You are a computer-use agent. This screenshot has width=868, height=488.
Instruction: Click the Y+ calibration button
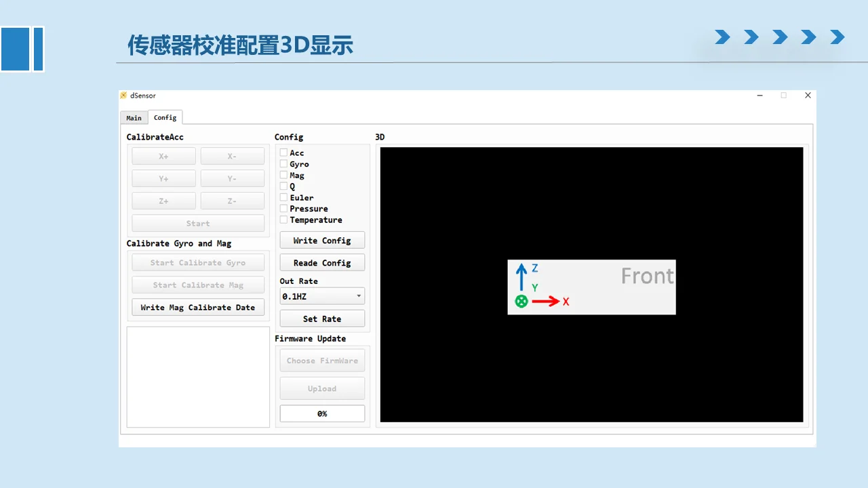point(163,179)
